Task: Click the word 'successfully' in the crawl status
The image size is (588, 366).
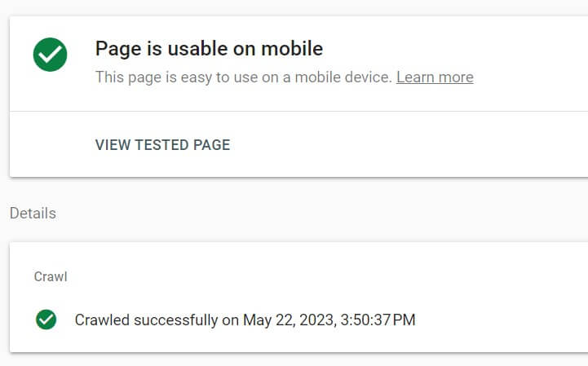Action: 175,320
